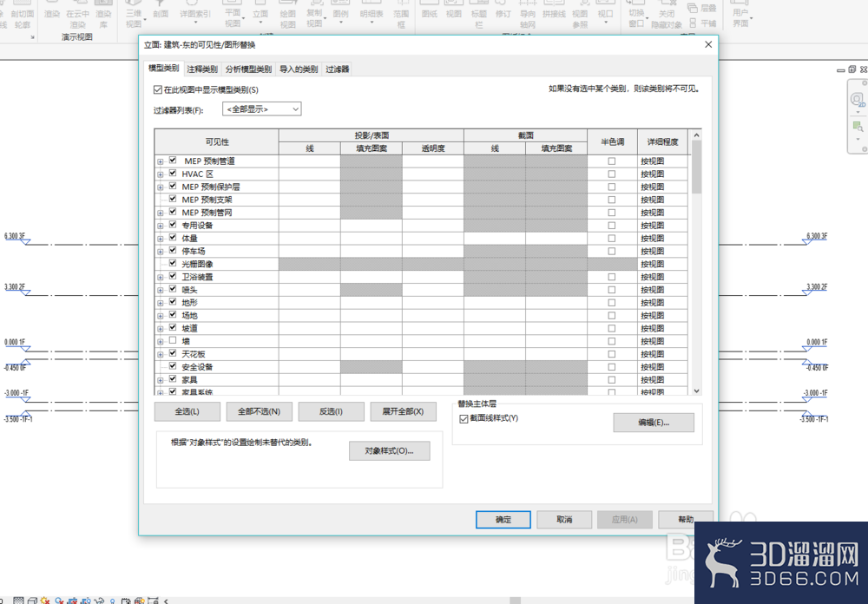Confirm with the 确定 button
868x604 pixels.
pyautogui.click(x=503, y=519)
